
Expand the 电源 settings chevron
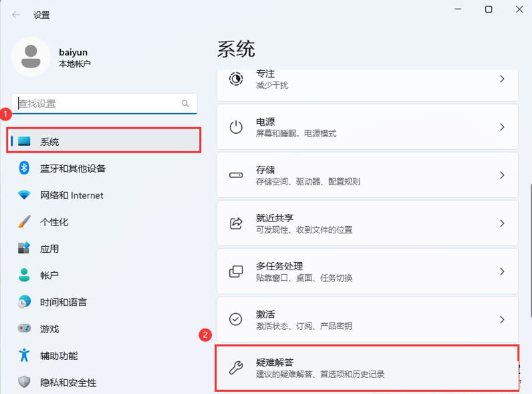coord(502,127)
